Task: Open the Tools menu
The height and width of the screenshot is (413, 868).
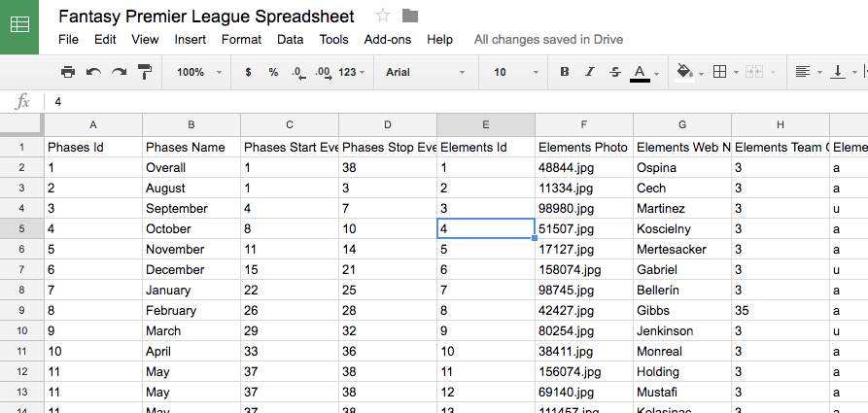Action: [x=333, y=39]
